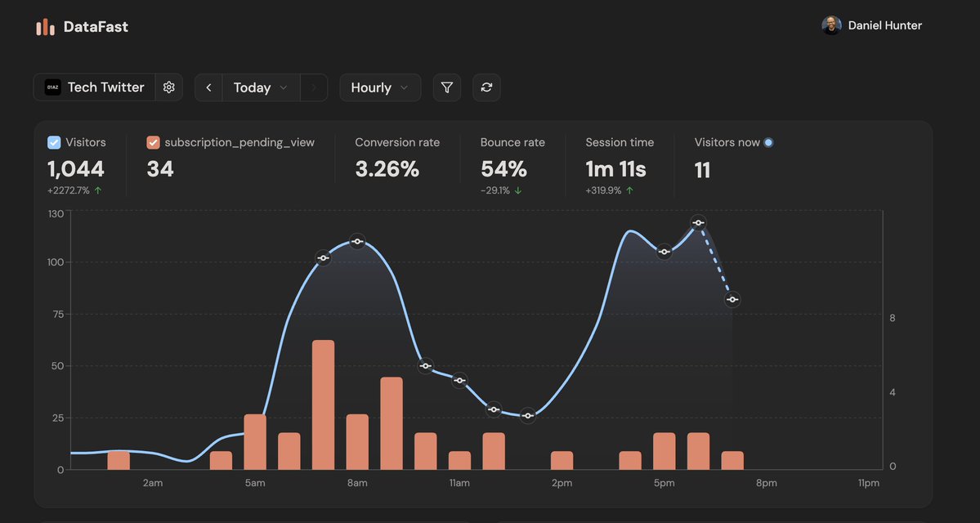This screenshot has height=523, width=980.
Task: Click the peak data point on the line chart
Action: pos(698,221)
